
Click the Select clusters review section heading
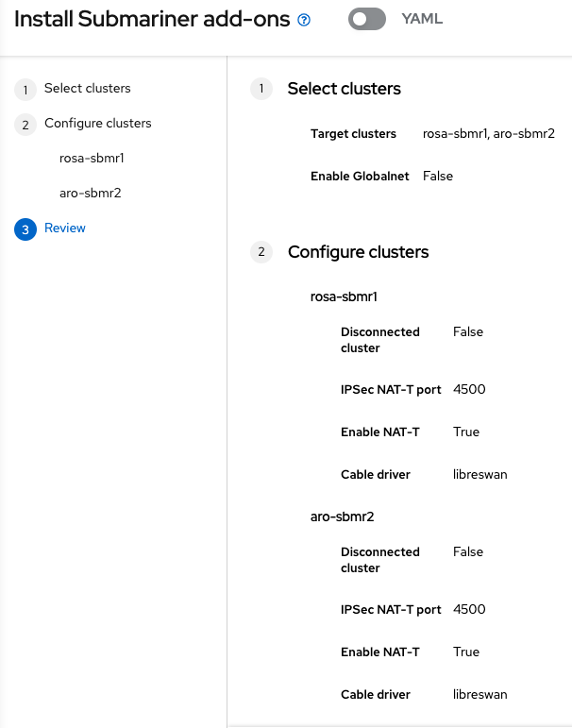[344, 89]
